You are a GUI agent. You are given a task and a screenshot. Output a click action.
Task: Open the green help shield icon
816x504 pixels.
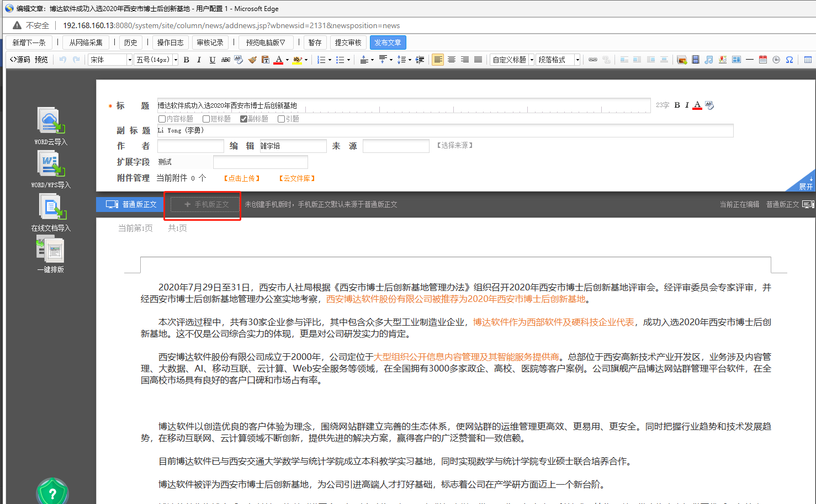[52, 491]
